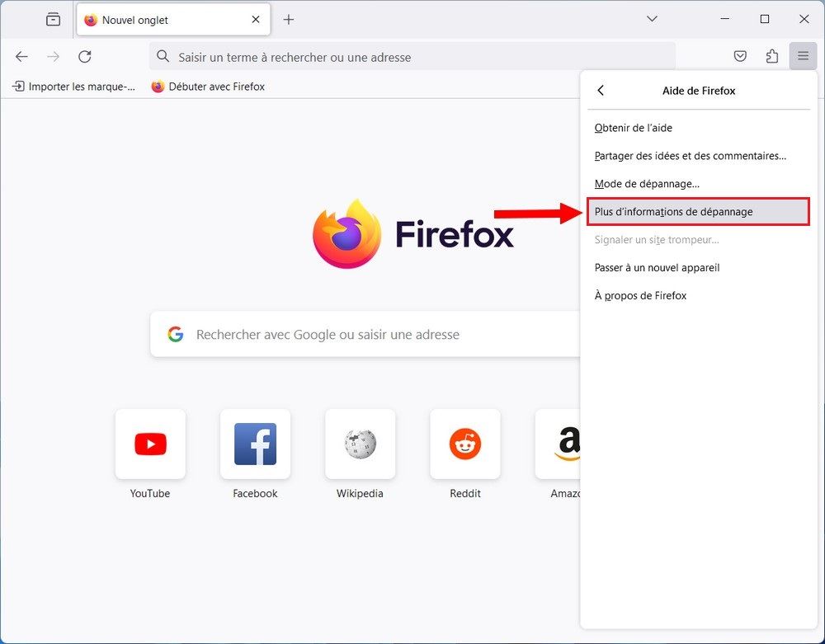
Task: Open the Firefox application menu
Action: click(803, 56)
